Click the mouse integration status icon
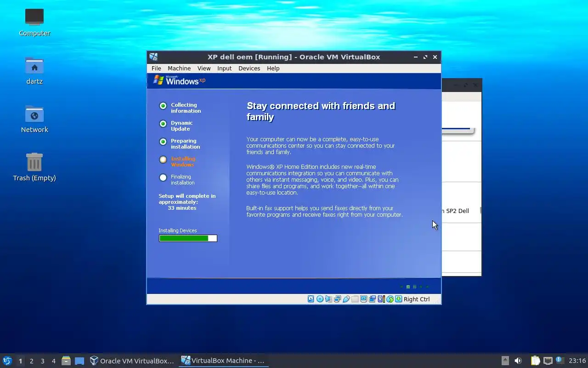This screenshot has height=368, width=588. pyautogui.click(x=390, y=299)
